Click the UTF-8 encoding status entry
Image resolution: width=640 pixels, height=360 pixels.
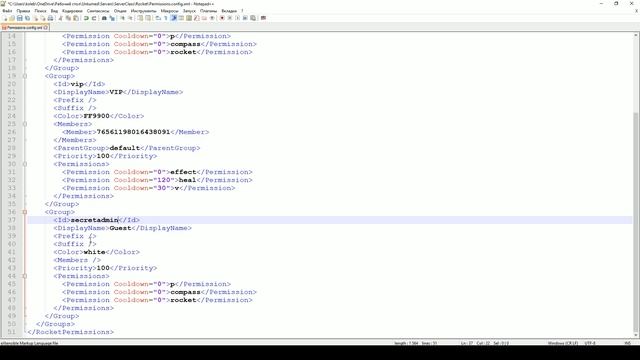coord(590,343)
